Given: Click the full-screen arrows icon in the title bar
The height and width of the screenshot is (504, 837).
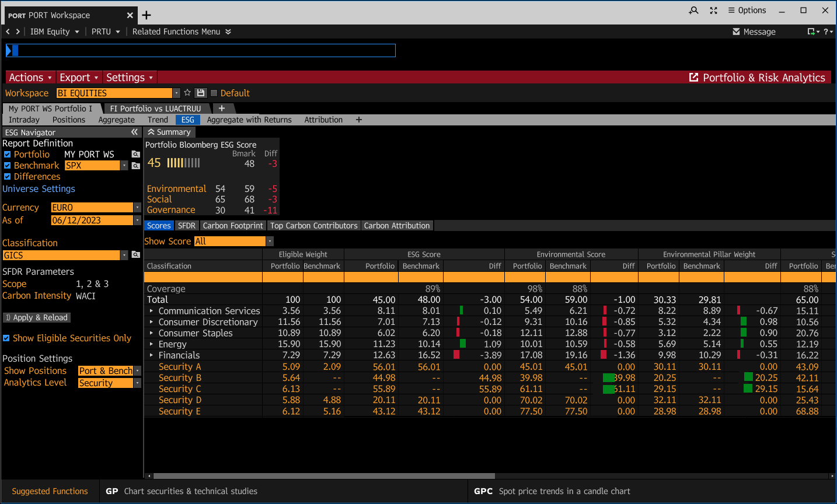Looking at the screenshot, I should coord(713,10).
